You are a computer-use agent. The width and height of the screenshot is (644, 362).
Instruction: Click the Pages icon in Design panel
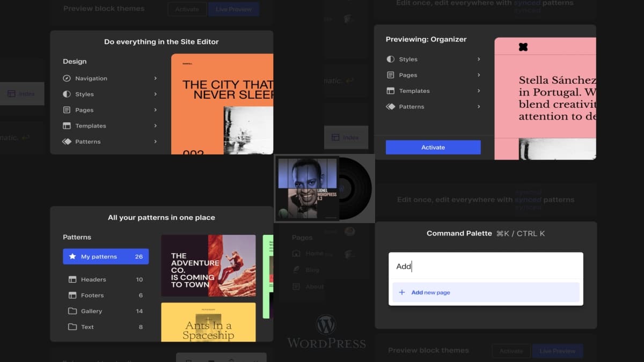(x=67, y=110)
